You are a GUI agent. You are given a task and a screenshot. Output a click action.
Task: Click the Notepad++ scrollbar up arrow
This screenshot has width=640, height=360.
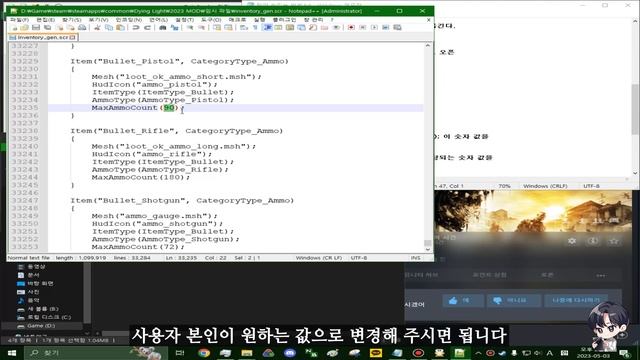[427, 45]
